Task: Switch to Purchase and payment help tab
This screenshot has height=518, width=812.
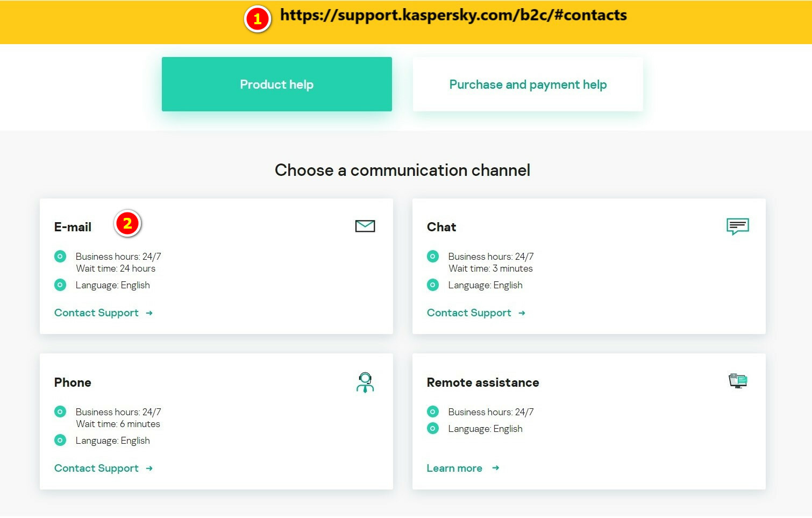Action: [528, 84]
